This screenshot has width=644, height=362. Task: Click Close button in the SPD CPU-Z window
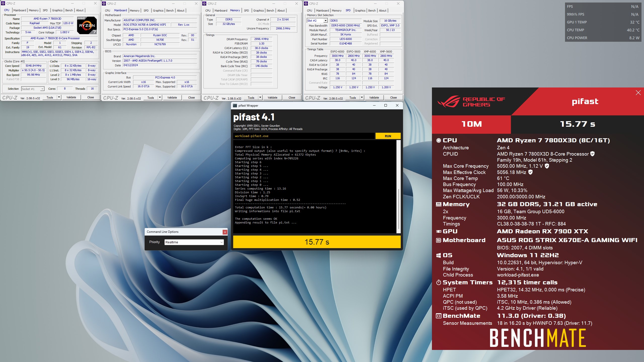click(x=393, y=98)
